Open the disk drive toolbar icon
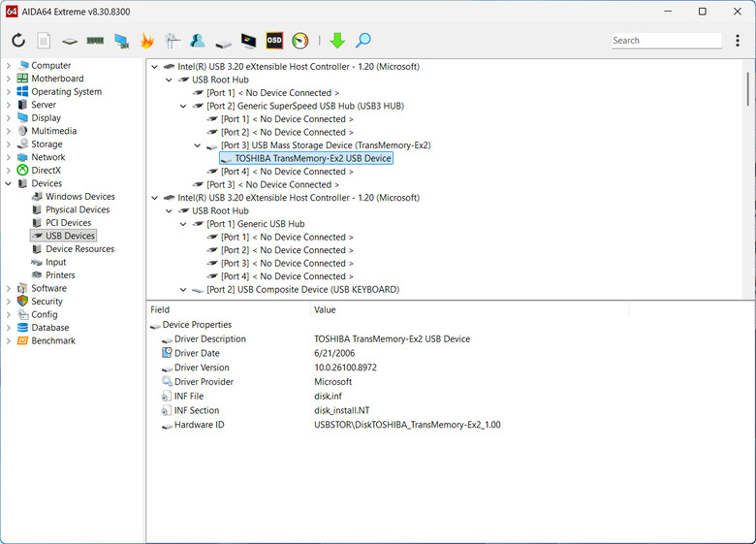Image resolution: width=756 pixels, height=544 pixels. (223, 44)
